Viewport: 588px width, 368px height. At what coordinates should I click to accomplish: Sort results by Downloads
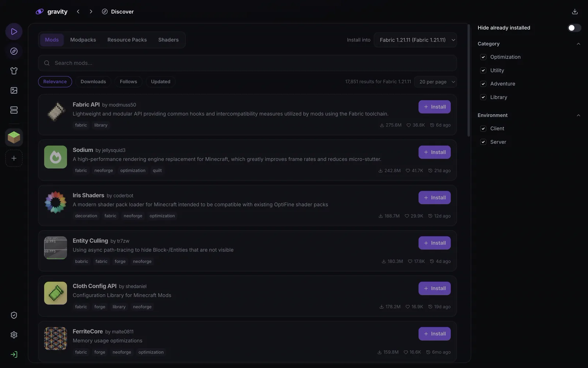tap(93, 82)
